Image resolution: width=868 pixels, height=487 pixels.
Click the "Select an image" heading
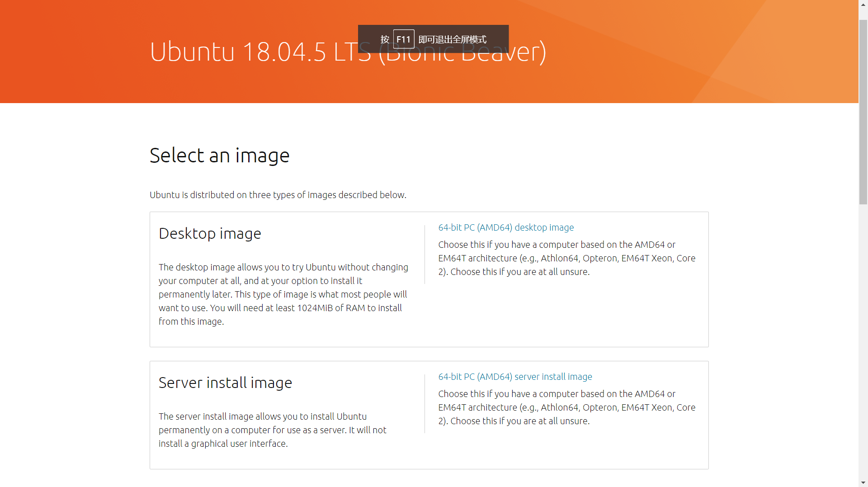219,156
